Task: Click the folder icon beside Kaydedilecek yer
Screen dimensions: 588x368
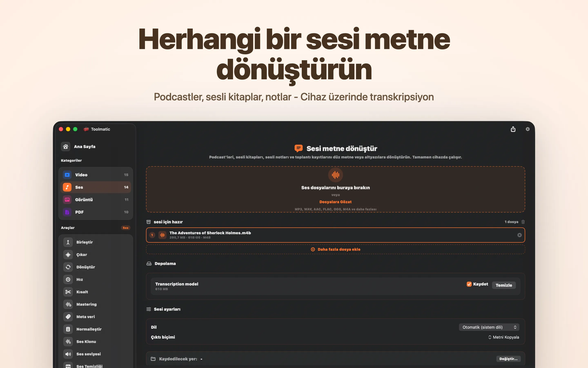Action: (153, 359)
